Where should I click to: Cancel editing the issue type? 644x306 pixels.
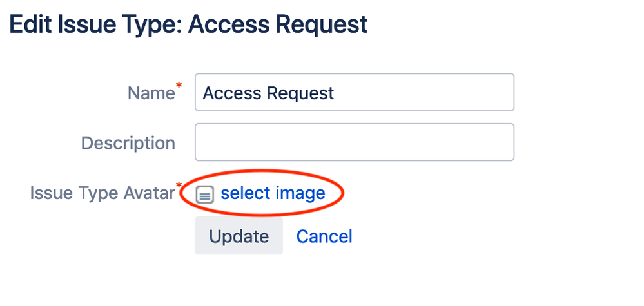pos(324,236)
